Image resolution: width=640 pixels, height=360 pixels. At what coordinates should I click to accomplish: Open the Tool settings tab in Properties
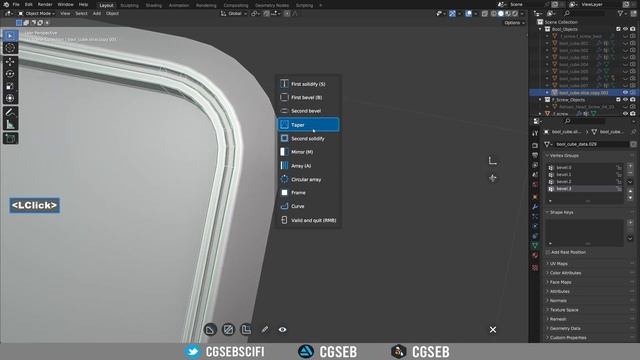(x=535, y=133)
